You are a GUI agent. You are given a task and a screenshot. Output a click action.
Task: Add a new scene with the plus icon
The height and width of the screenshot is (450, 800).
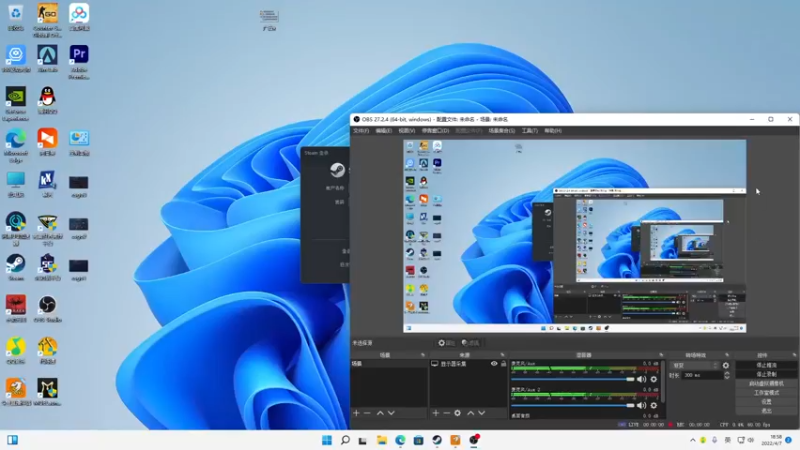(356, 413)
